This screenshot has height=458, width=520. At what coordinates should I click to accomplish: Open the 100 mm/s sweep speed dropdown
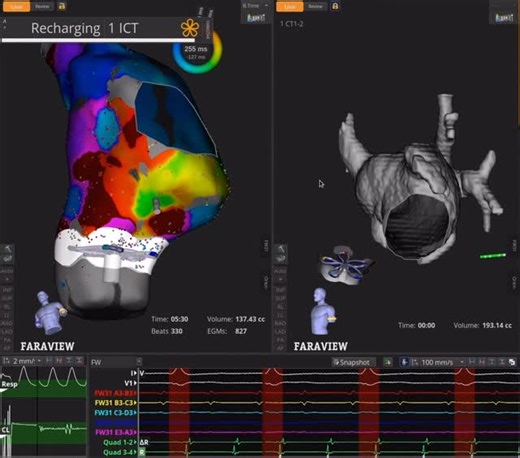[x=442, y=362]
